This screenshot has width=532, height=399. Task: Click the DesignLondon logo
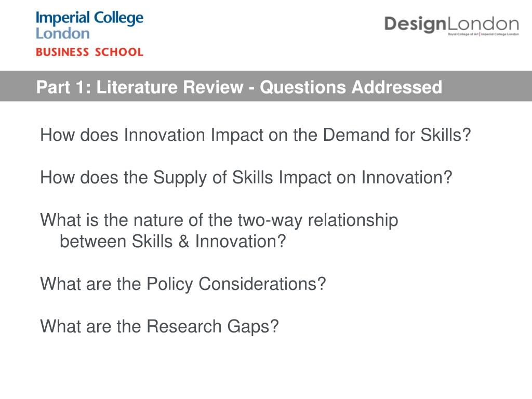click(x=451, y=25)
